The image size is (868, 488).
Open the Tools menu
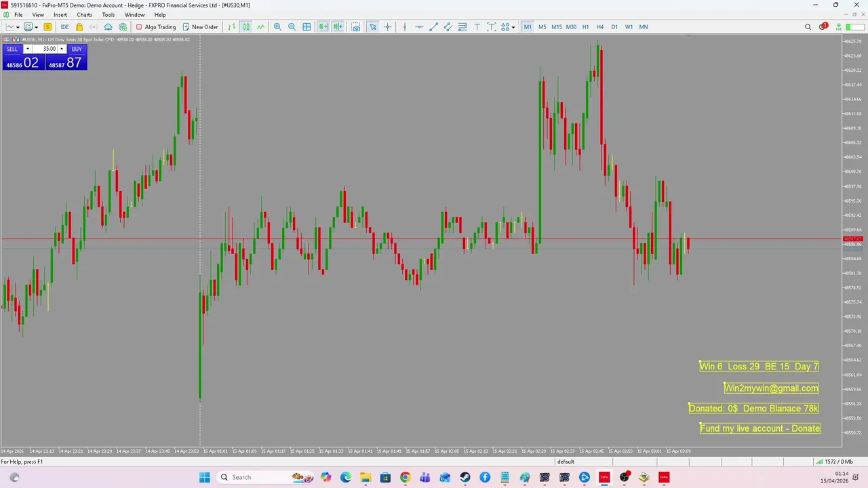[x=108, y=15]
